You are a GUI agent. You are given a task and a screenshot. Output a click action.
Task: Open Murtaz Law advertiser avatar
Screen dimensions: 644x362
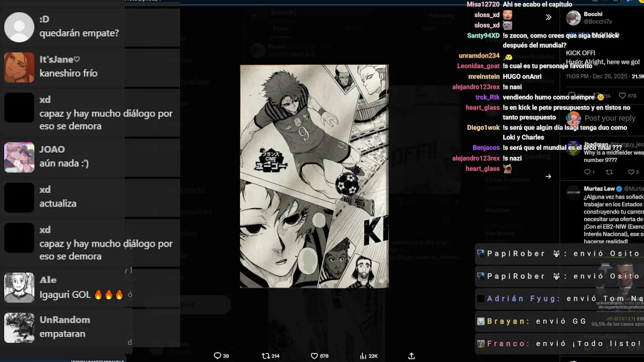[x=574, y=192]
